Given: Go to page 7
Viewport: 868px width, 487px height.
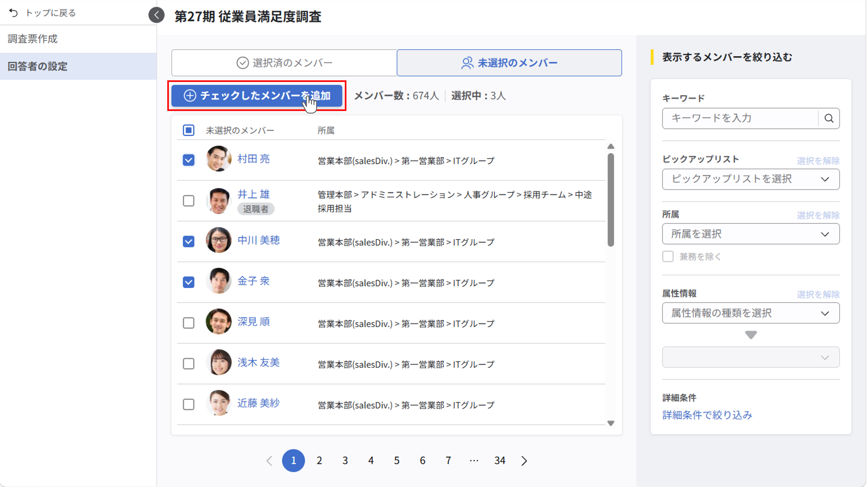Looking at the screenshot, I should click(448, 461).
